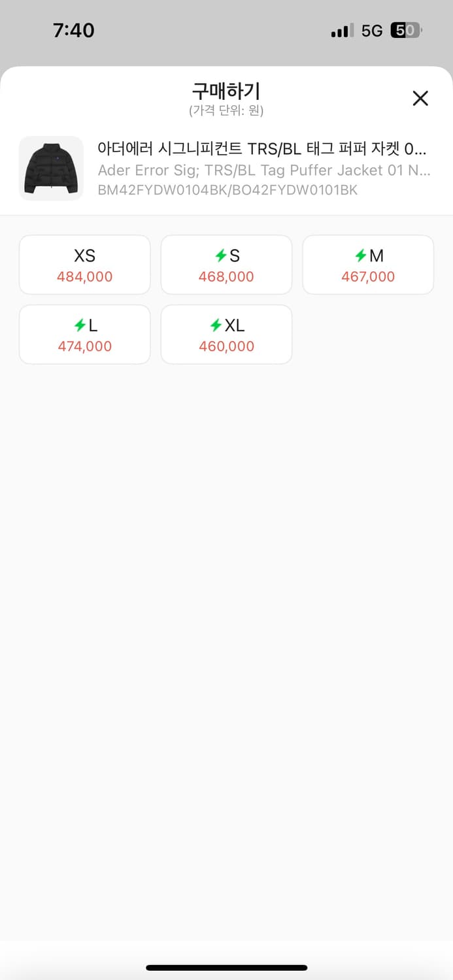Choose the size S label
453x980 pixels.
click(x=235, y=256)
